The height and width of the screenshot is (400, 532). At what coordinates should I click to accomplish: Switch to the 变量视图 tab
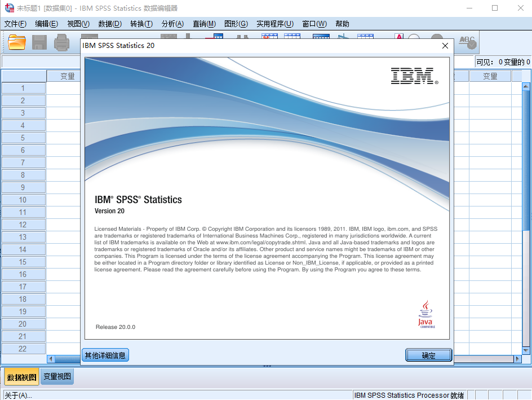click(x=56, y=376)
